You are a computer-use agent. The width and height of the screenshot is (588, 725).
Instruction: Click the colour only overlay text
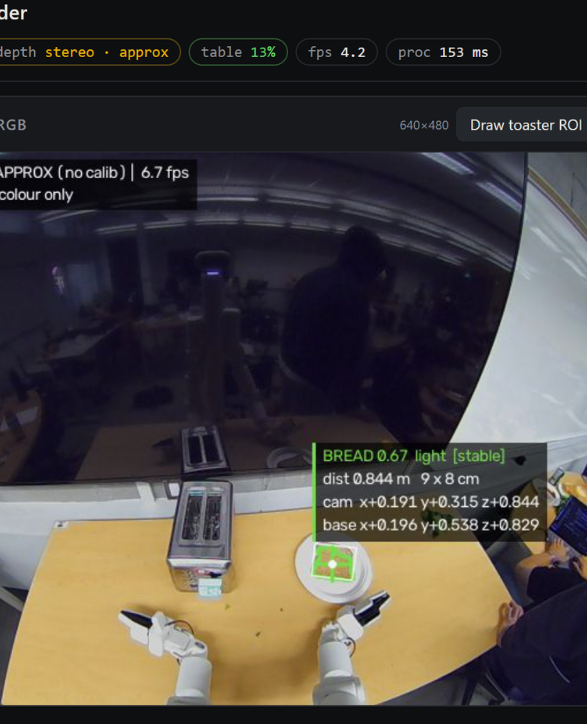coord(36,195)
